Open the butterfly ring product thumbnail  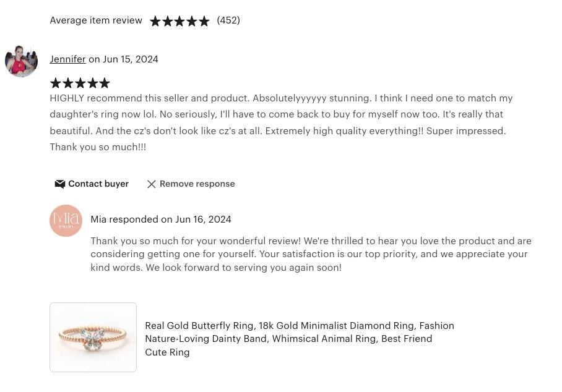[x=93, y=337]
